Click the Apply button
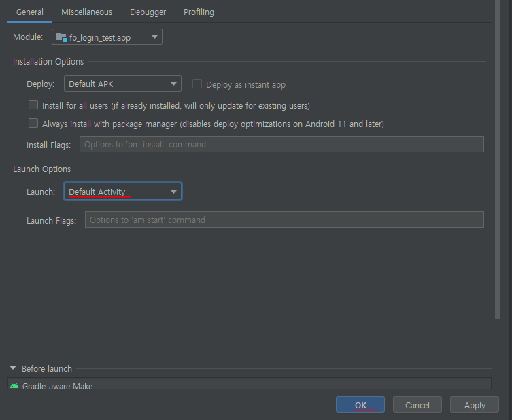Screen dimensions: 512x420 coord(475,404)
